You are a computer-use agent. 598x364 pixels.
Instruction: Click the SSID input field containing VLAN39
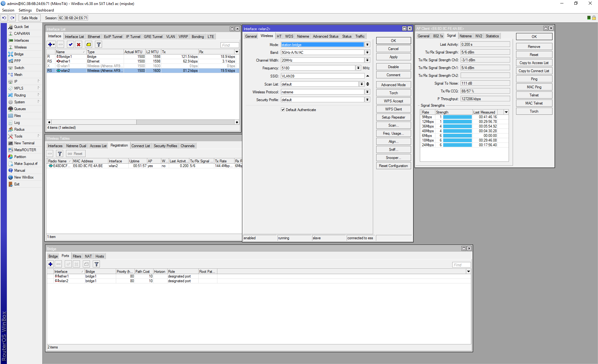323,76
